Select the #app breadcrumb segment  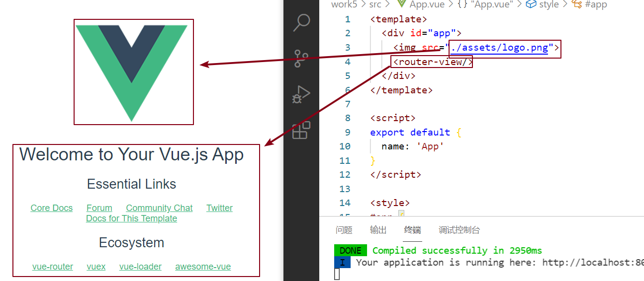(x=590, y=4)
